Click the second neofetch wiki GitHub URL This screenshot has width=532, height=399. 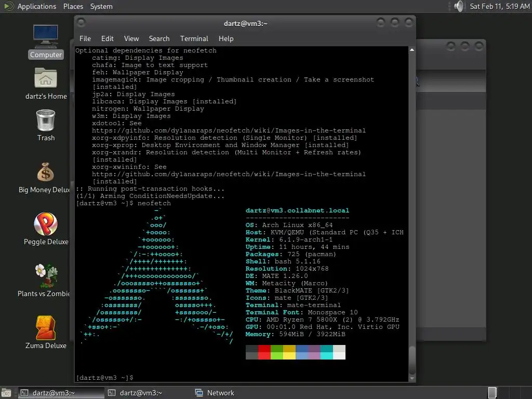(x=229, y=175)
